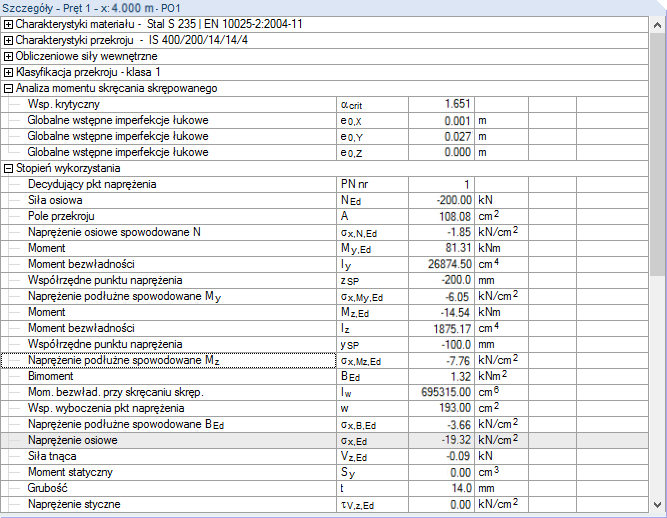Viewport: 667px width, 518px height.
Task: Select Współrzędne punktu naprężenia ySP row
Action: pyautogui.click(x=325, y=344)
